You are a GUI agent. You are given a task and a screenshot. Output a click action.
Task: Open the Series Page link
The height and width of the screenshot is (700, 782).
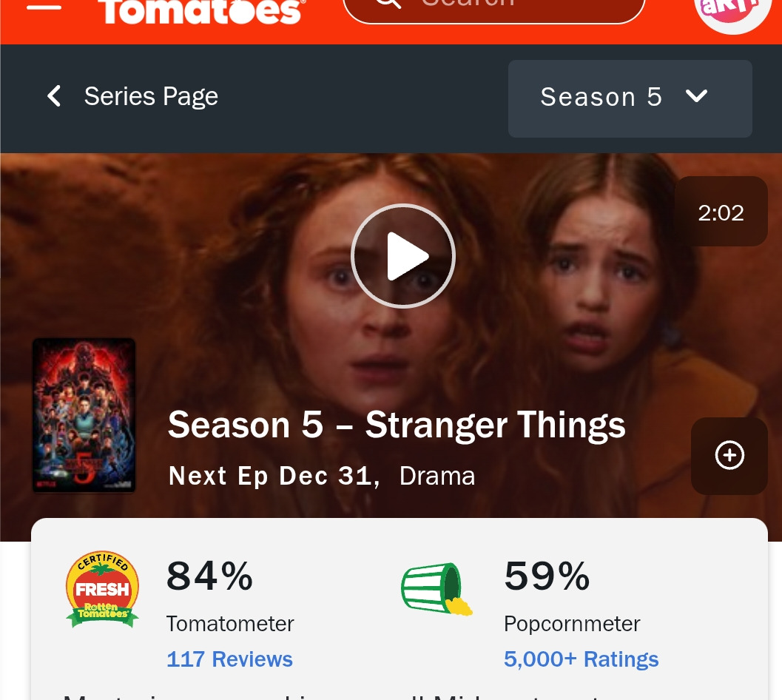click(x=151, y=96)
